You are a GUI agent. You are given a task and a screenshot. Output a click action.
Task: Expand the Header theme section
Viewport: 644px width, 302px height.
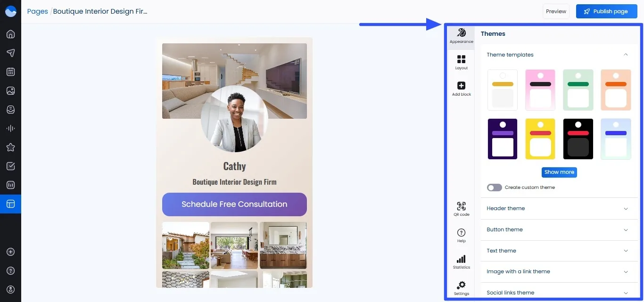point(559,208)
